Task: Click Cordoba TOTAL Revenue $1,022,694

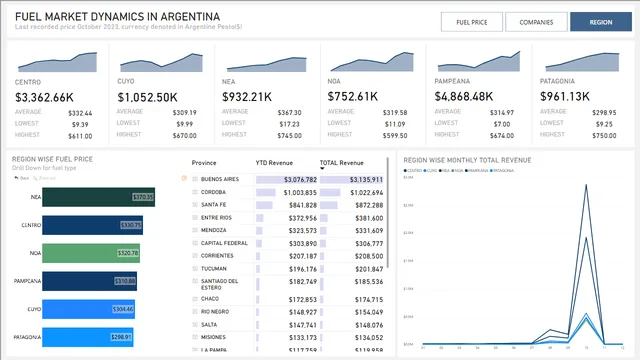Action: (367, 193)
